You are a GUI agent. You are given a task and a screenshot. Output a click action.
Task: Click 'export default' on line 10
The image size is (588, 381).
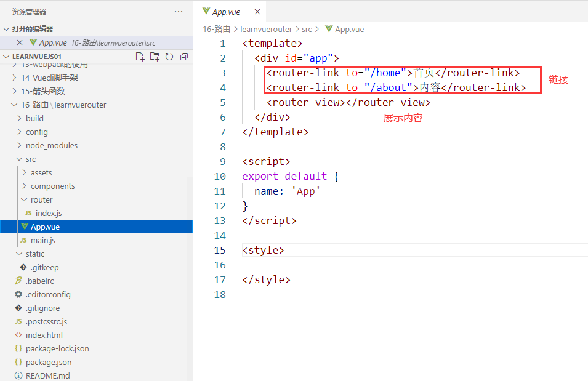284,176
